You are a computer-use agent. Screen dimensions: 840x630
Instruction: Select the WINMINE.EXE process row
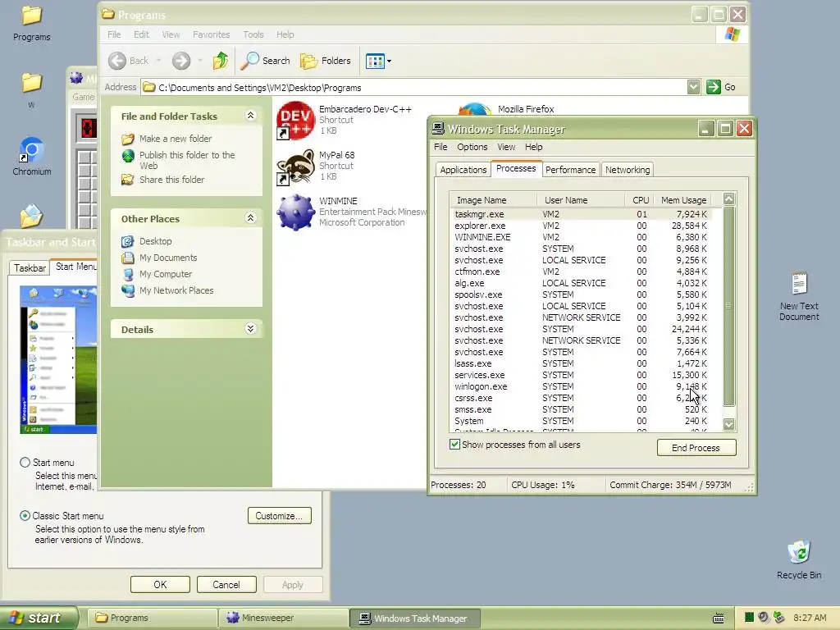(x=581, y=237)
